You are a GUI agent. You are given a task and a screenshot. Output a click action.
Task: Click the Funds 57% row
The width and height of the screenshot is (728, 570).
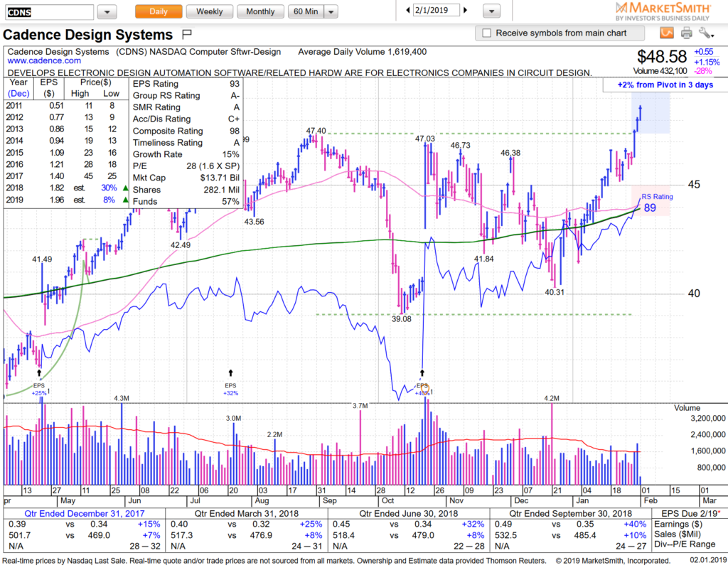[x=186, y=201]
